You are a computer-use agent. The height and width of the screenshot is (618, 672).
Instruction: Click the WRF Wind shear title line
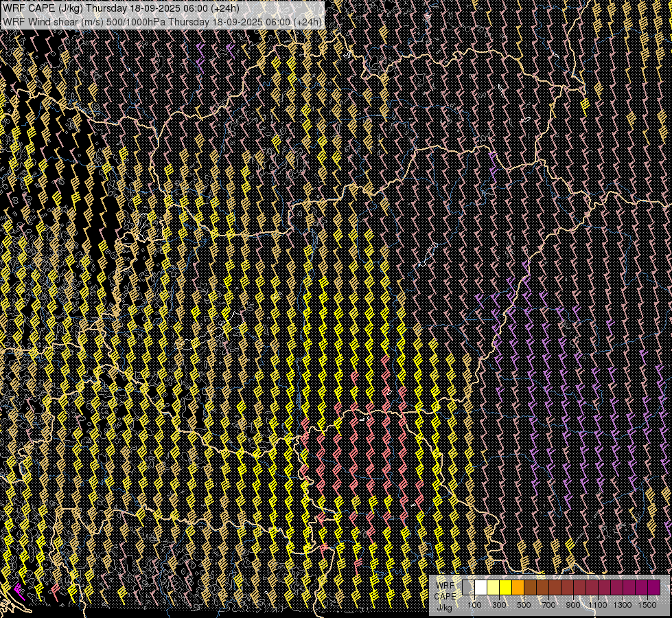162,22
